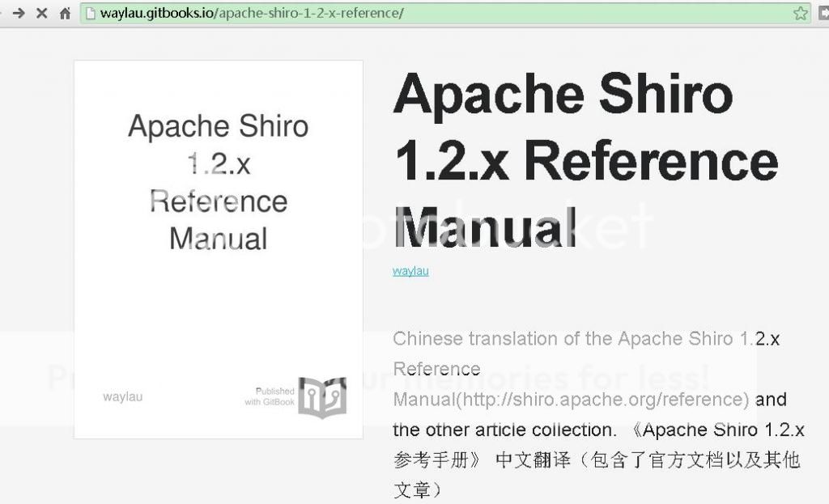Screen dimensions: 829x504
Task: Select the URL in the address bar
Action: pos(243,13)
